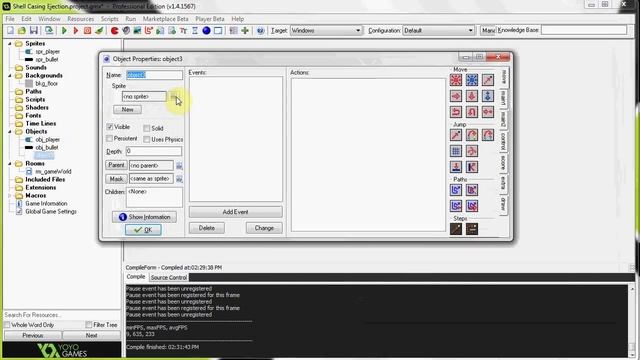Screen dimensions: 640x360
Task: Add the Reverse Vertical action
Action: click(x=472, y=112)
